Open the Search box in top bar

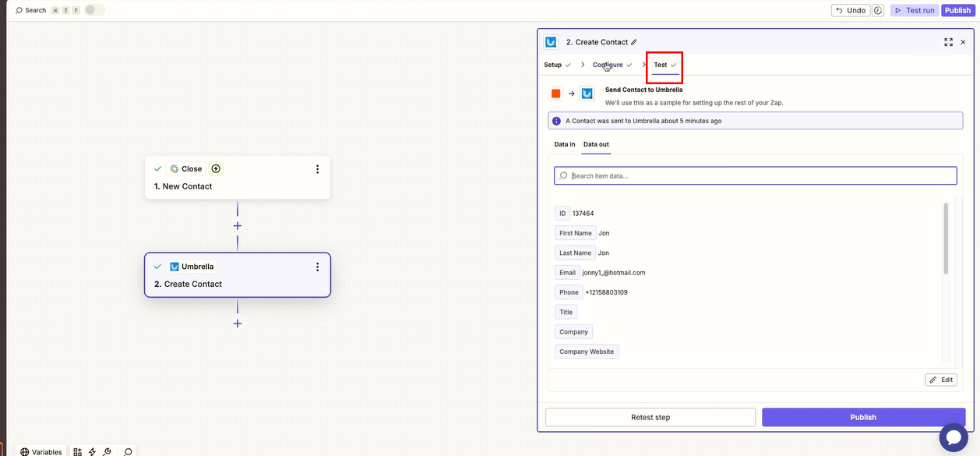[x=31, y=10]
